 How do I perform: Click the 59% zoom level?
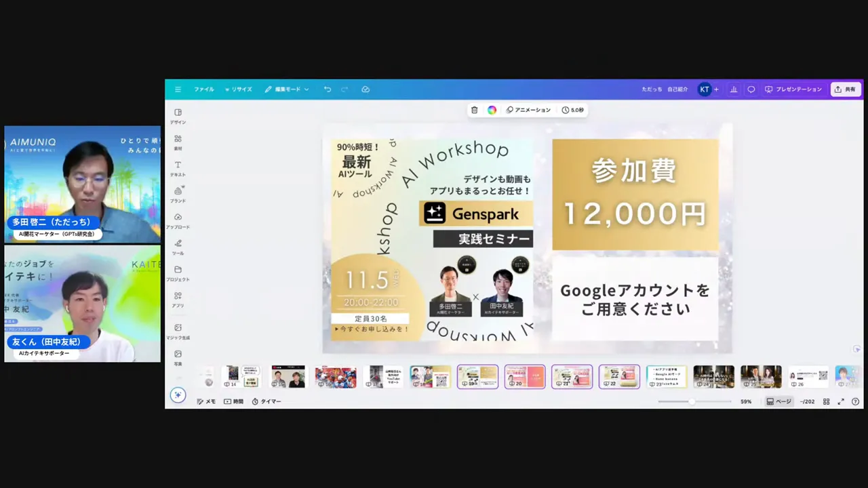(746, 402)
